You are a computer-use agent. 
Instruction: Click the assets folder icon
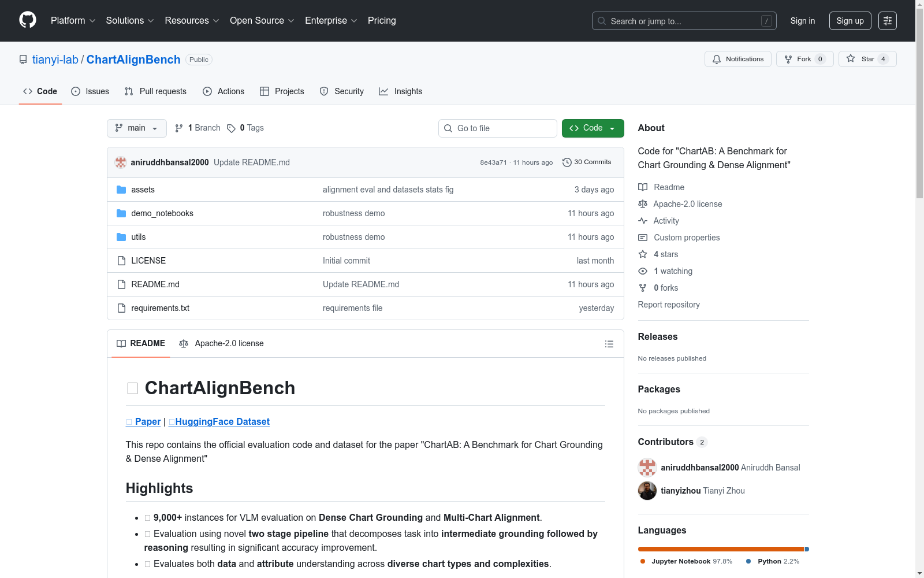(x=121, y=190)
